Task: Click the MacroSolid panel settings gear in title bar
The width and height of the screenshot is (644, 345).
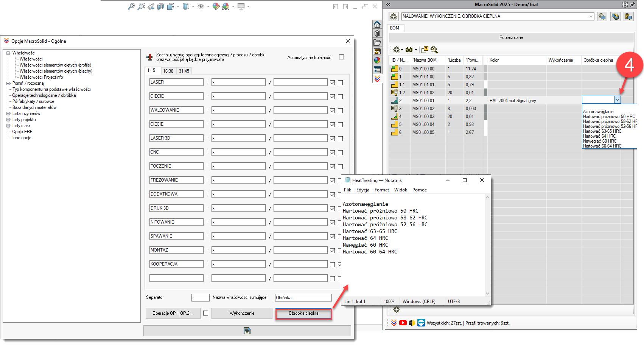Action: coord(625,5)
